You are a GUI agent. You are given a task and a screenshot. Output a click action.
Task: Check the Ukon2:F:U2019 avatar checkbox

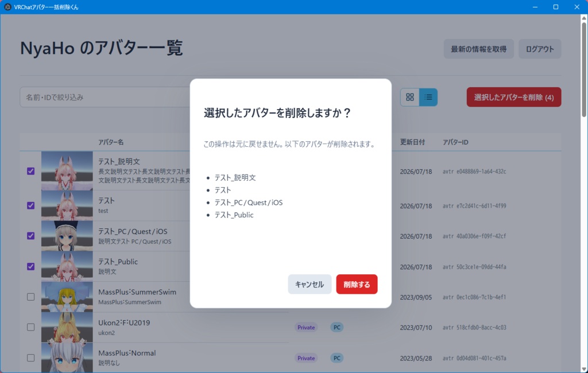[31, 327]
